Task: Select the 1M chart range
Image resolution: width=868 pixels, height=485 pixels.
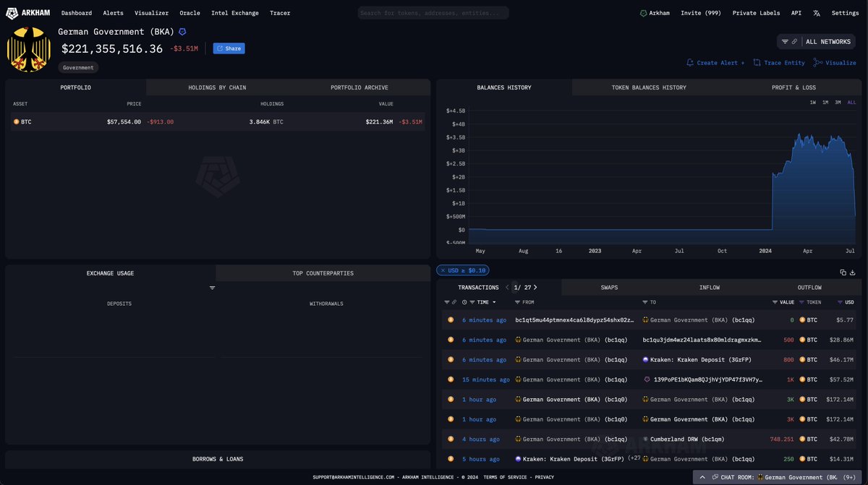Action: 825,103
